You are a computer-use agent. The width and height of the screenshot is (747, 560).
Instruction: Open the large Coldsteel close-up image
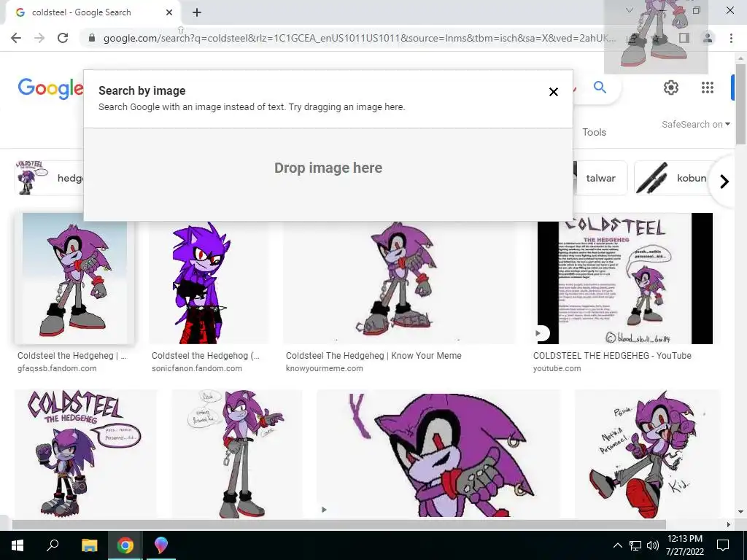click(438, 454)
